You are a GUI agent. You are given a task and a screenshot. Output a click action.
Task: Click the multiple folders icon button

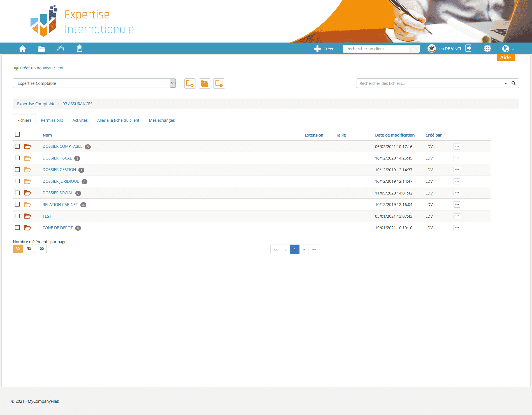pyautogui.click(x=205, y=83)
